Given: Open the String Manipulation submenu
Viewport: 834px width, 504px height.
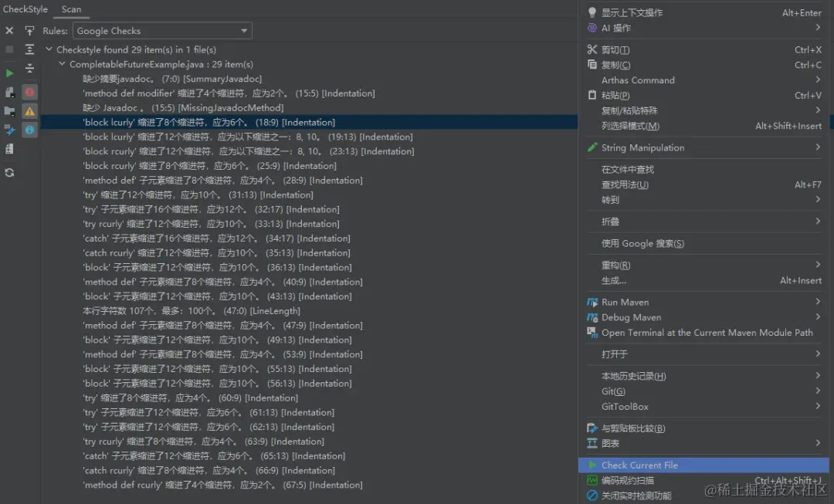Looking at the screenshot, I should tap(703, 147).
